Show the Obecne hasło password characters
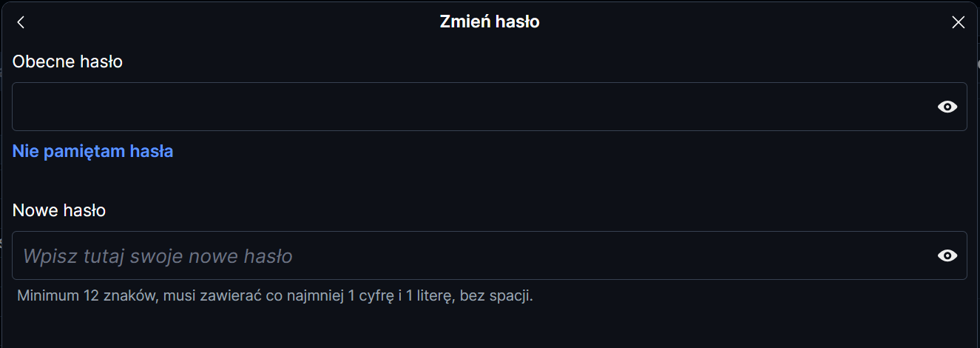The width and height of the screenshot is (980, 348). pyautogui.click(x=947, y=107)
